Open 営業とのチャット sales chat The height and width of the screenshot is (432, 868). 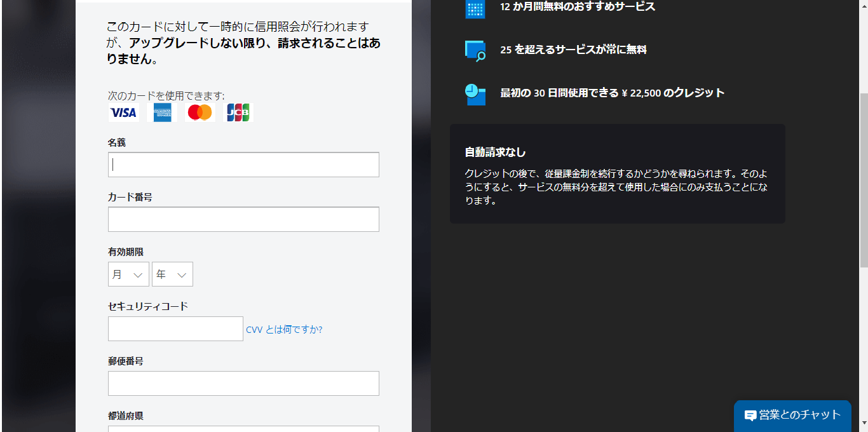[x=792, y=415]
